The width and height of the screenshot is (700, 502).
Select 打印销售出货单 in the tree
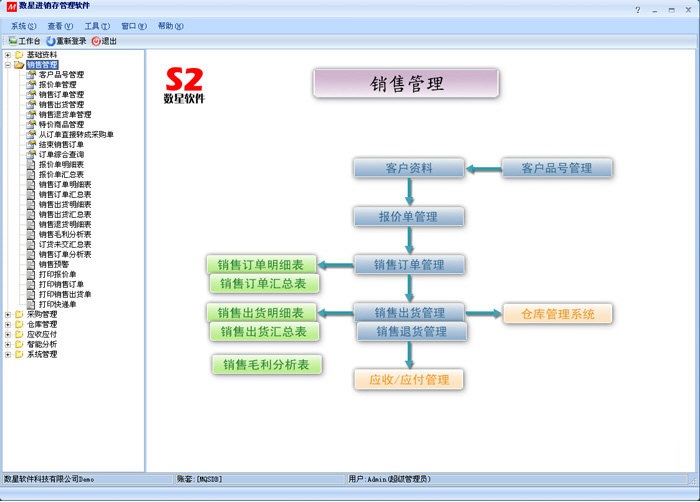click(x=65, y=294)
